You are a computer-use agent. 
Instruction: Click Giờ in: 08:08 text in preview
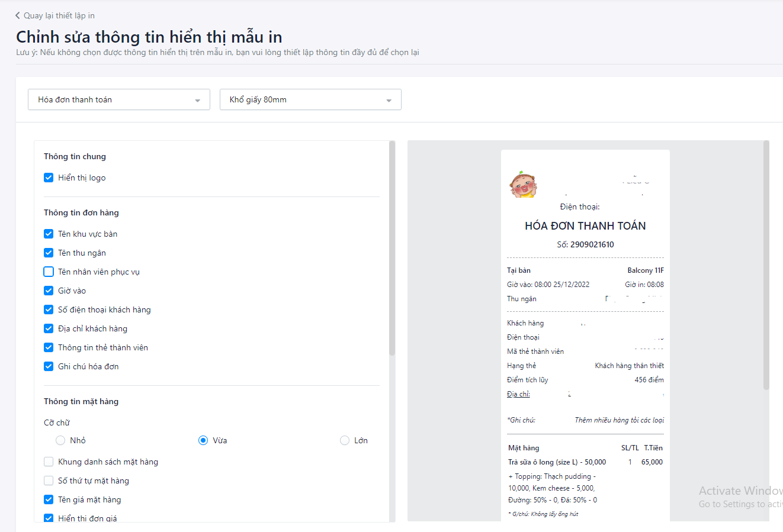644,285
